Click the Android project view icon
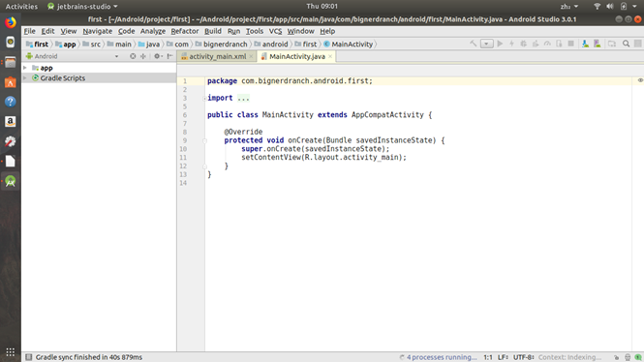The image size is (644, 362). coord(30,56)
